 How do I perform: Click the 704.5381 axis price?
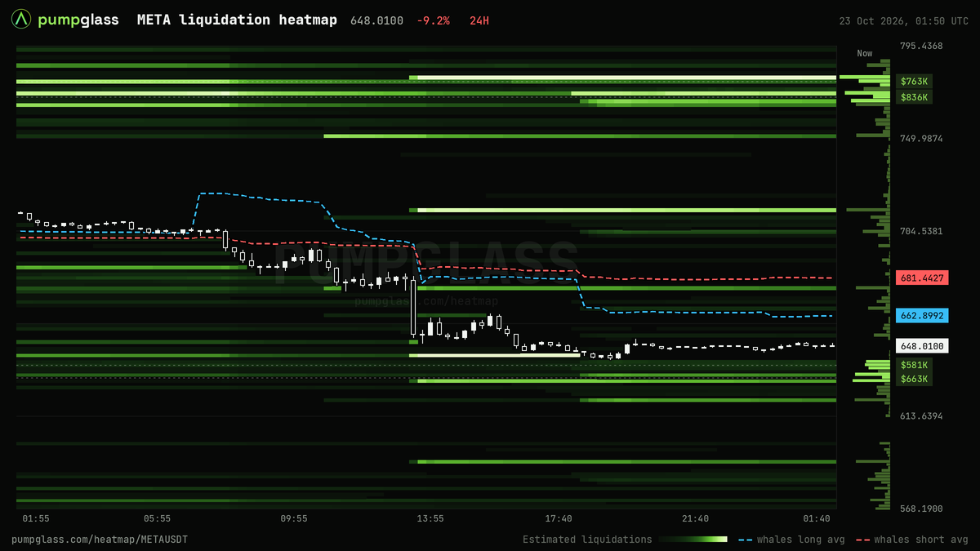(921, 231)
